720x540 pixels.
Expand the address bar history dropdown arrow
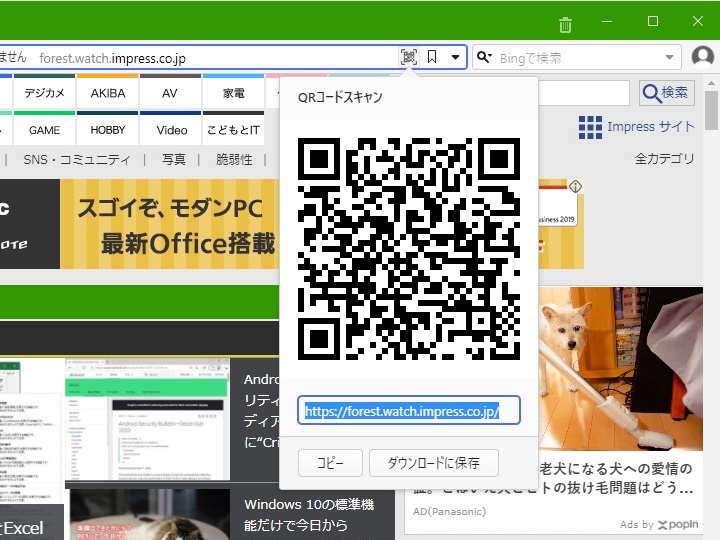point(455,57)
